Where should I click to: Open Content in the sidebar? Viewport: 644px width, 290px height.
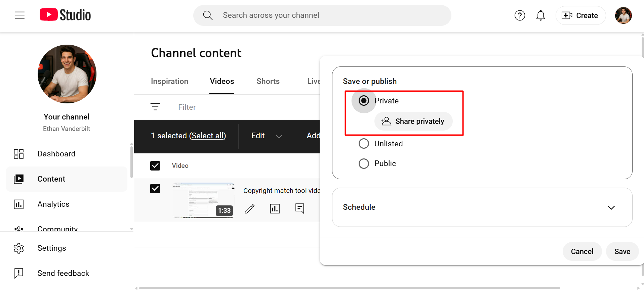point(67,179)
